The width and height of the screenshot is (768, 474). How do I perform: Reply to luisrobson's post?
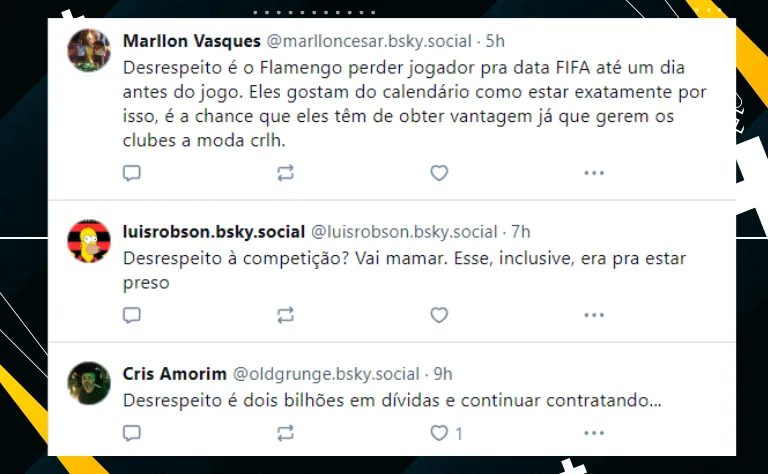[132, 315]
